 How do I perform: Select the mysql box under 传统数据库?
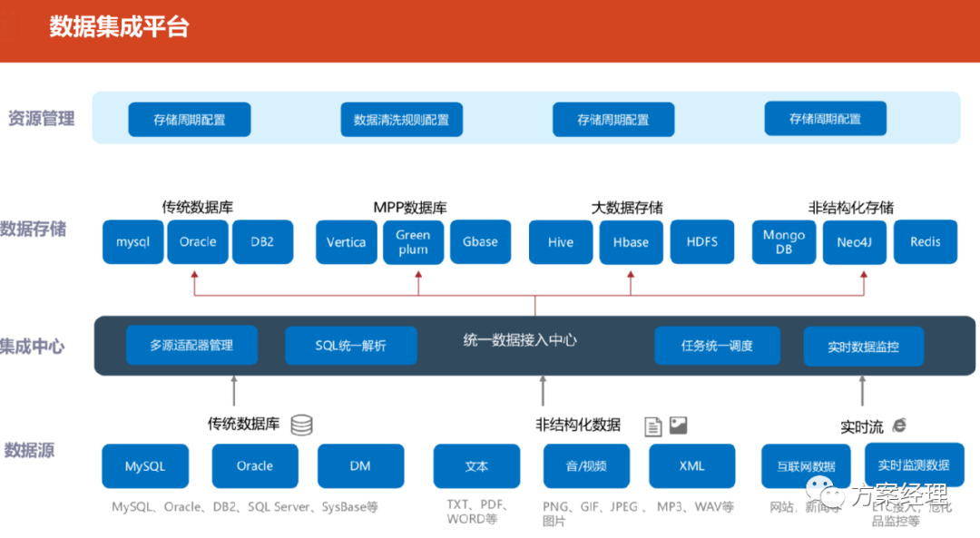132,241
